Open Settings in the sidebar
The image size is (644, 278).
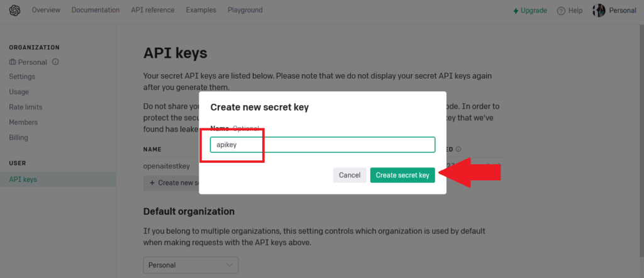coord(22,77)
